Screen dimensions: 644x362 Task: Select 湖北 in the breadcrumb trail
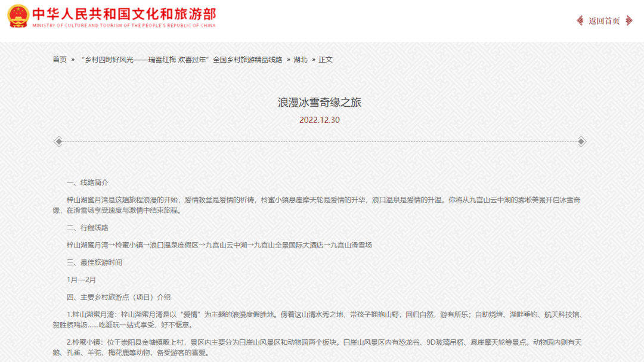click(x=301, y=60)
